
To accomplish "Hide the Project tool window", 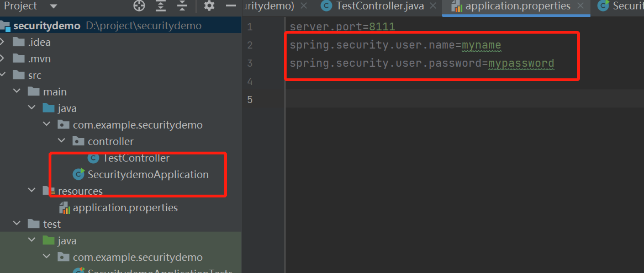I will [231, 6].
